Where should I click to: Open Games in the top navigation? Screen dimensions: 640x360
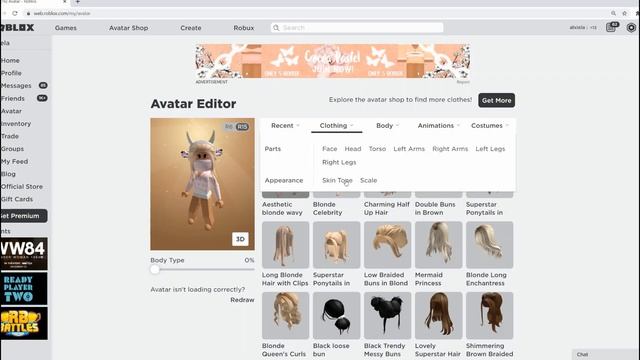point(66,28)
